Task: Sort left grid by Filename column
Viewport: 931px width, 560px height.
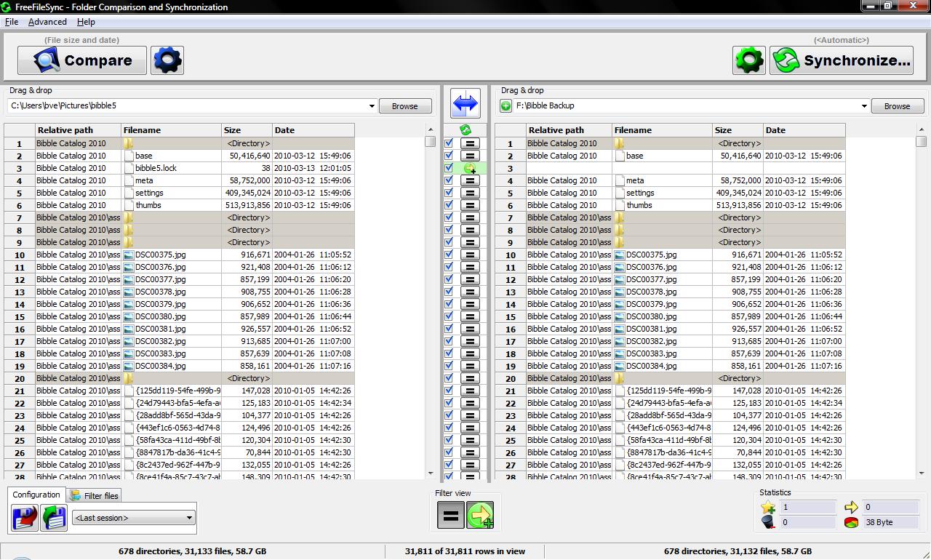Action: (x=172, y=130)
